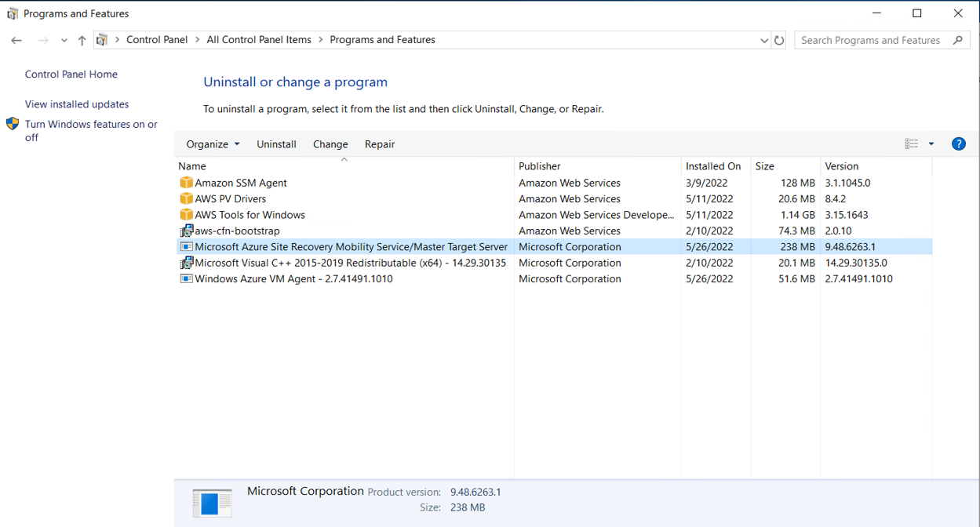Select Microsoft Visual C++ 2015-2019 Redistributable entry
The image size is (980, 527).
tap(350, 263)
